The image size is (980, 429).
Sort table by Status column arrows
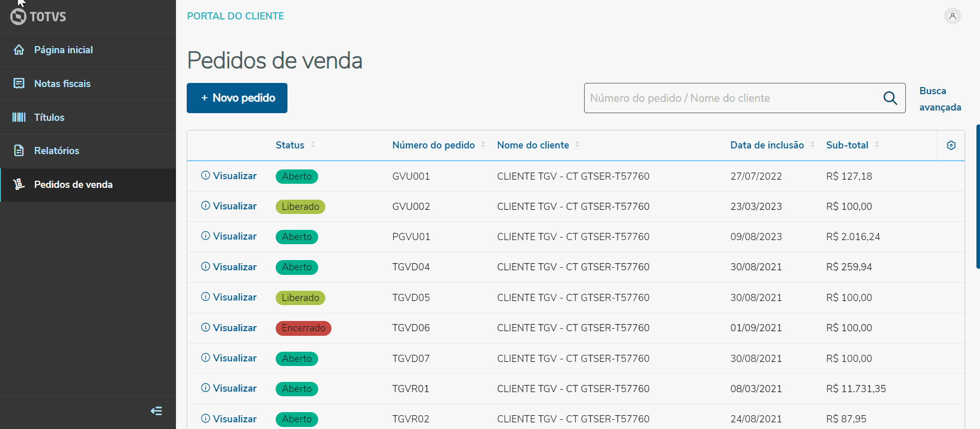[x=313, y=145]
